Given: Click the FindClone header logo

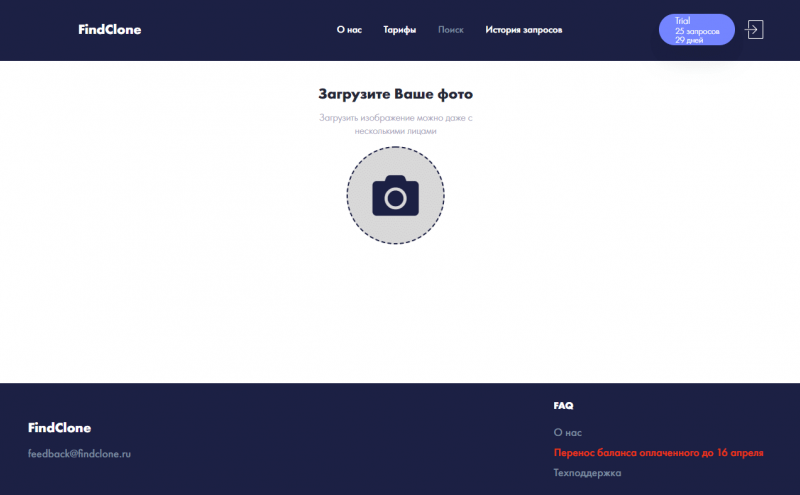Looking at the screenshot, I should coord(110,30).
